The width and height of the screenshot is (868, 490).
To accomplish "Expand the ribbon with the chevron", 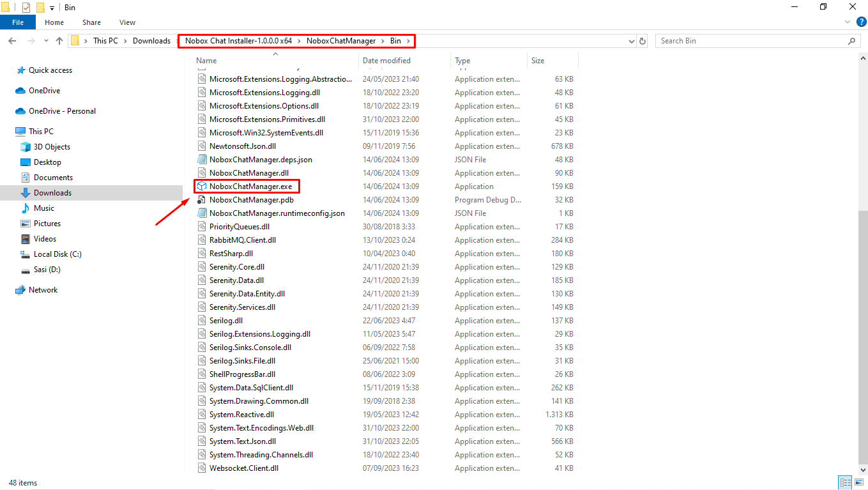I will tap(847, 21).
